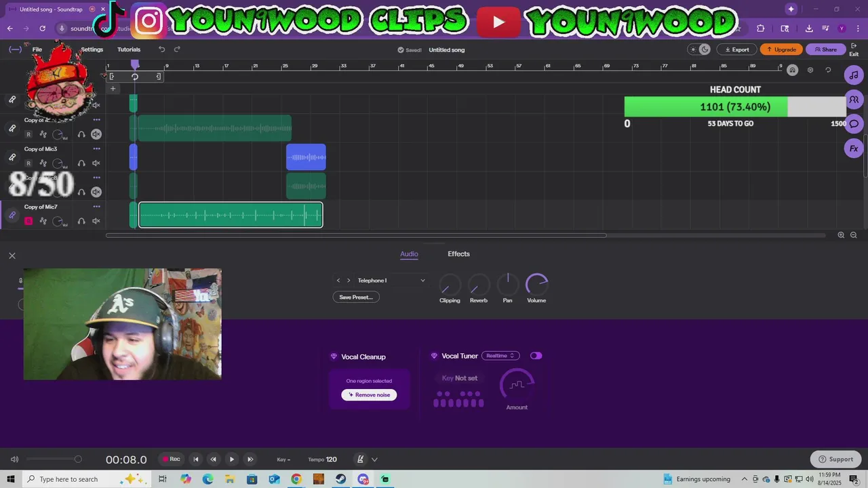Zoom out on the timeline
868x488 pixels.
pos(854,235)
